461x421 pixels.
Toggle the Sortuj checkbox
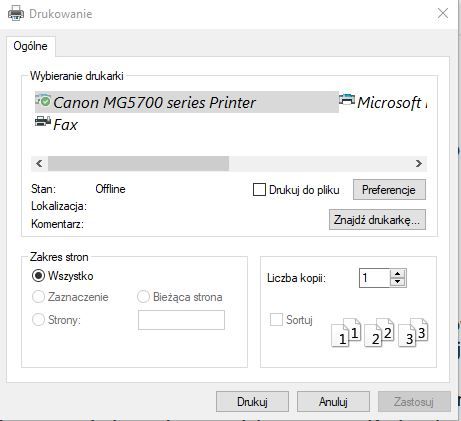pyautogui.click(x=276, y=319)
